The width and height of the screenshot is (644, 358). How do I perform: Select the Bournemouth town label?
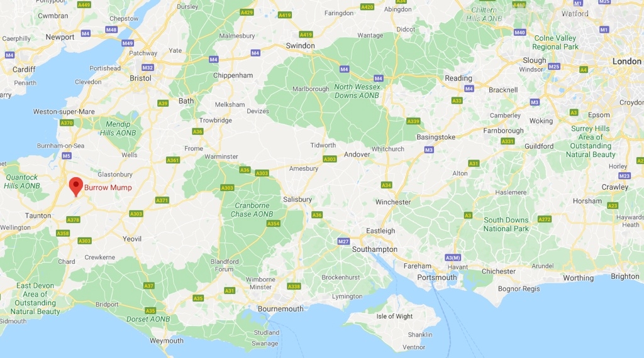click(280, 309)
